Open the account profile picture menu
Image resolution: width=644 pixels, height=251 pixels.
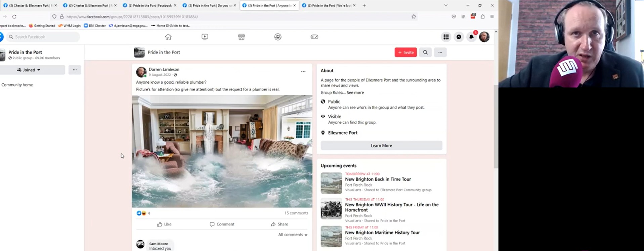(x=484, y=37)
